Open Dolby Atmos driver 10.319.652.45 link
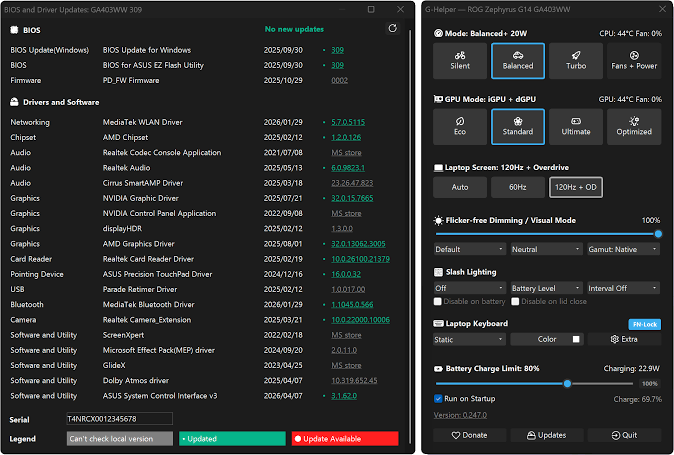 [x=354, y=381]
